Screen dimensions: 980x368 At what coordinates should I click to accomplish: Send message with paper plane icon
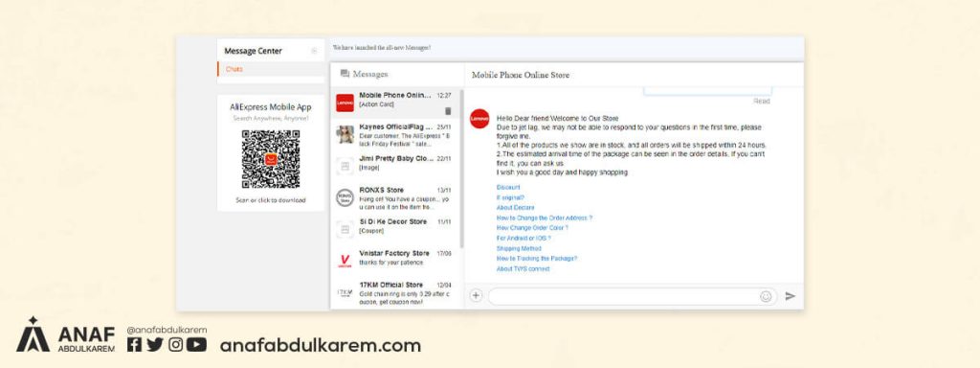pos(790,296)
